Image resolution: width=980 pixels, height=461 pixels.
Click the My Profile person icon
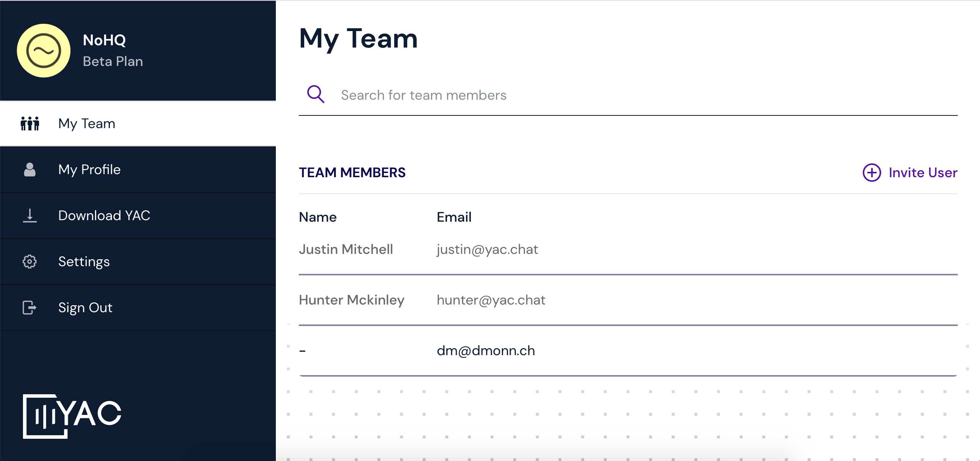pyautogui.click(x=30, y=170)
